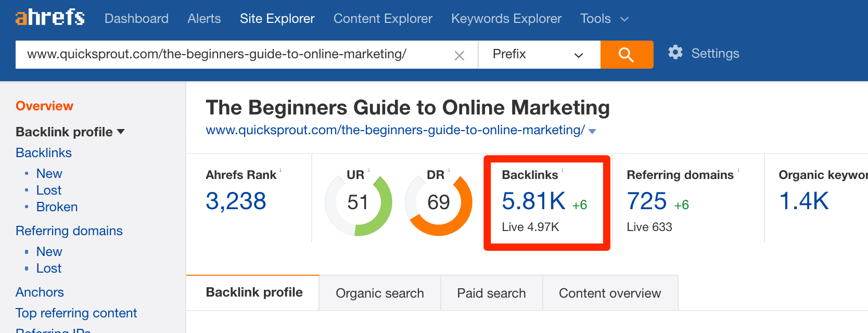
Task: Open Lost under Backlinks
Action: (x=48, y=190)
